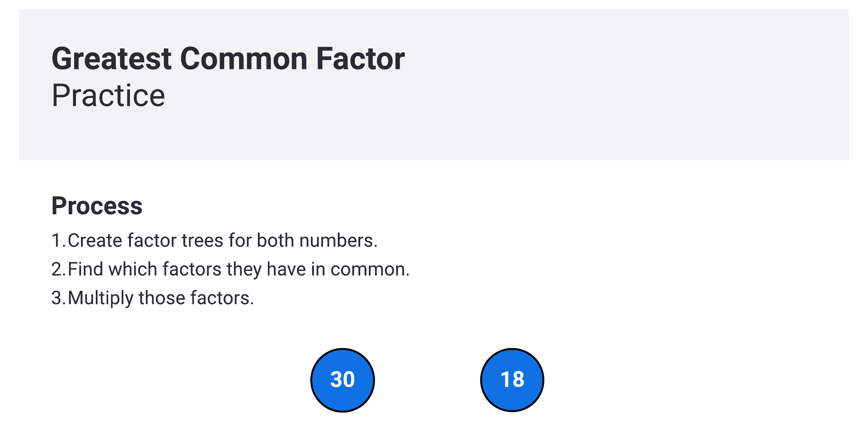The image size is (868, 440).
Task: Click the list number 2 marker
Action: click(x=59, y=269)
